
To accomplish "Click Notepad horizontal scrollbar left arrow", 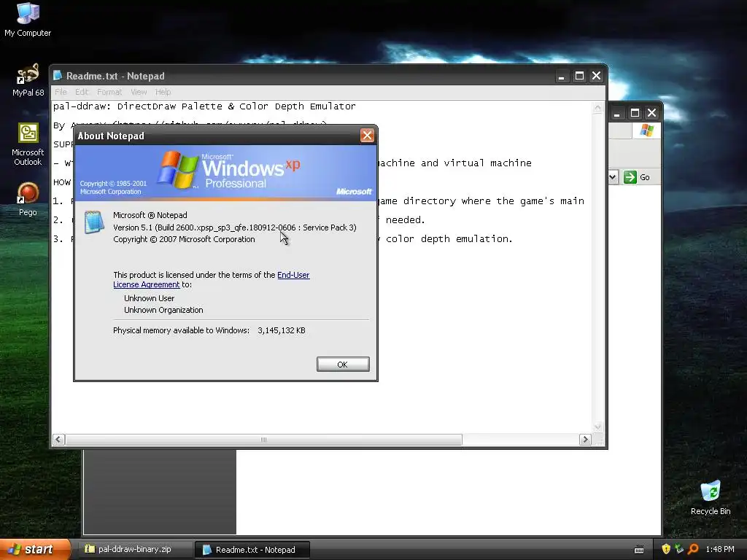I will tap(58, 440).
